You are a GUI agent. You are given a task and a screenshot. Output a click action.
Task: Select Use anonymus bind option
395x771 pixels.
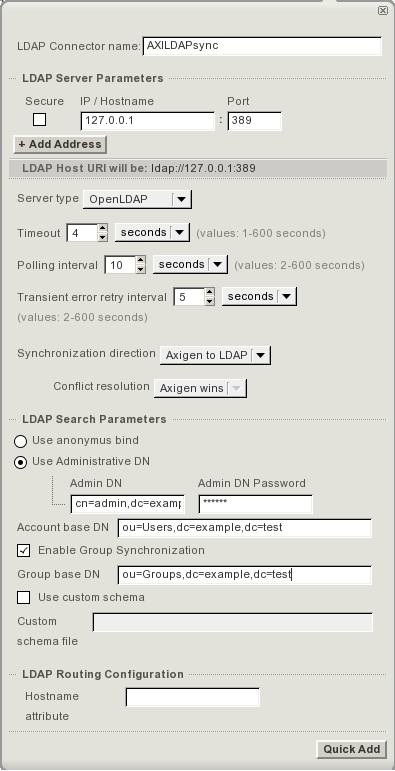(20, 441)
